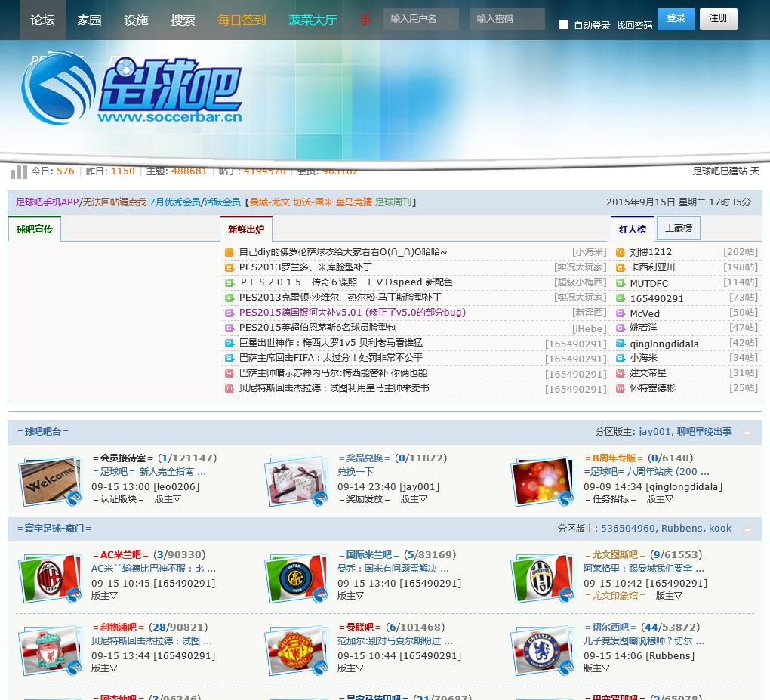Click rank 1 badge beside 刘博1212
The width and height of the screenshot is (770, 700).
(x=621, y=252)
